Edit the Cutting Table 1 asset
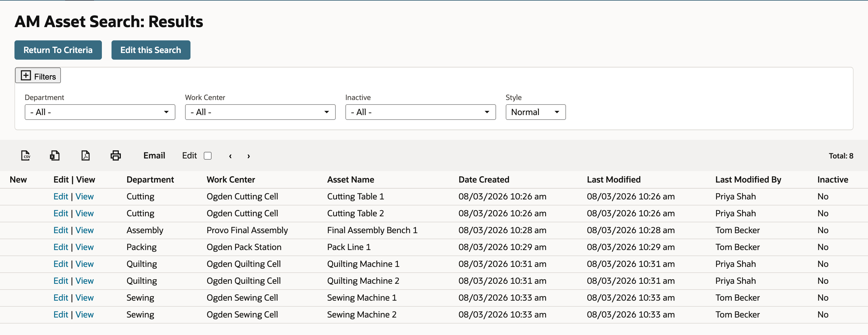The image size is (868, 335). [x=61, y=197]
